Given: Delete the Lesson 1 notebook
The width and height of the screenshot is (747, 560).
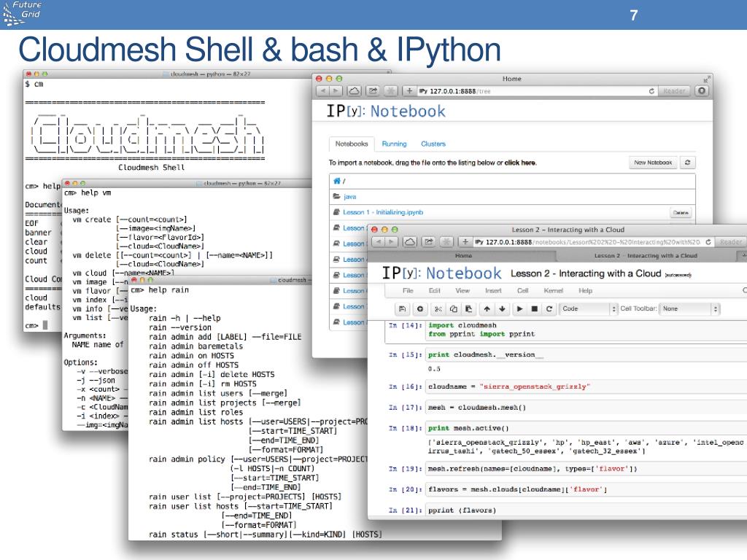Looking at the screenshot, I should click(x=681, y=212).
